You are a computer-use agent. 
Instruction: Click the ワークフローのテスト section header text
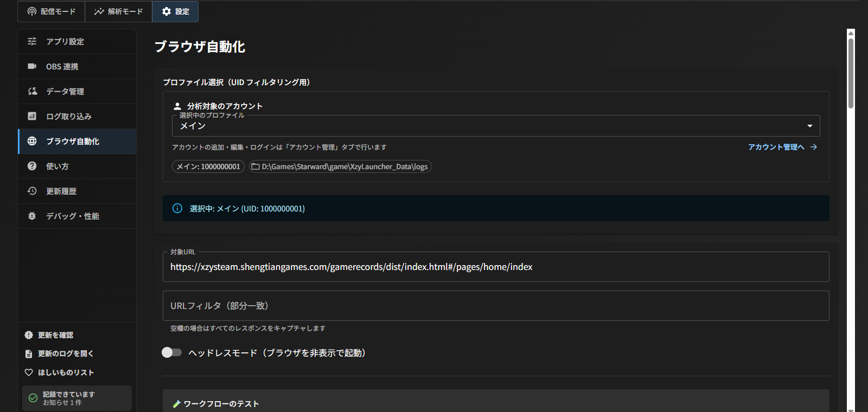(x=221, y=404)
